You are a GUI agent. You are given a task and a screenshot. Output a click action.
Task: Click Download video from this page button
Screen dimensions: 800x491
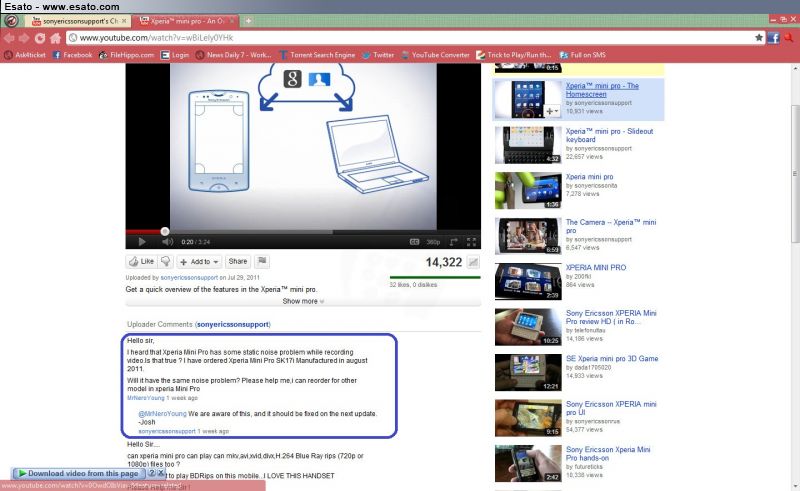[x=79, y=473]
